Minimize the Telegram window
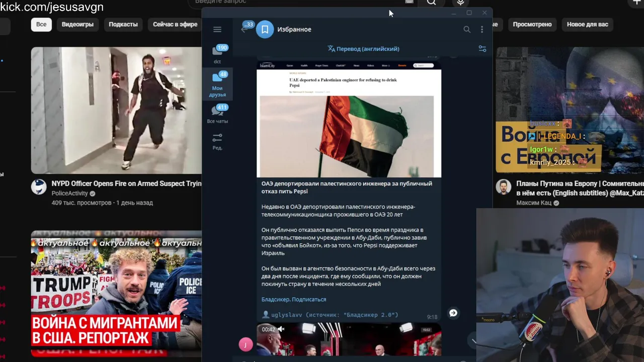This screenshot has height=362, width=644. pyautogui.click(x=453, y=13)
